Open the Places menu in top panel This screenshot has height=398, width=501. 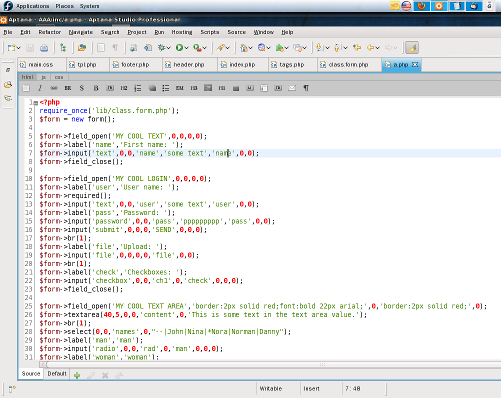[x=64, y=6]
